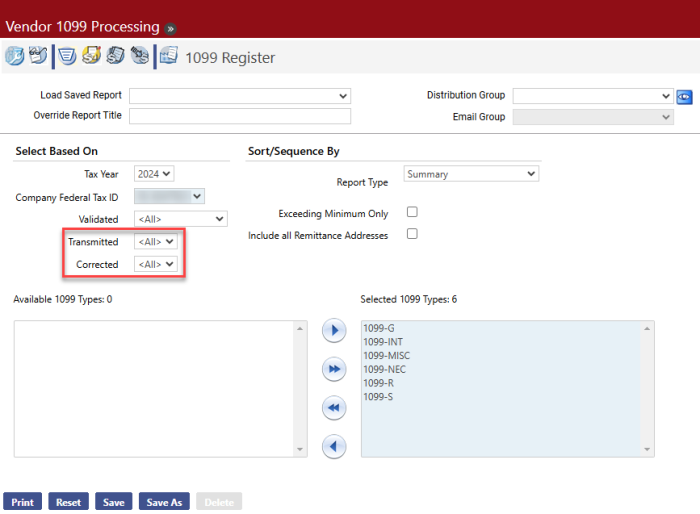Screen dimensions: 700x514
Task: Open the Distribution Group dropdown
Action: 593,96
